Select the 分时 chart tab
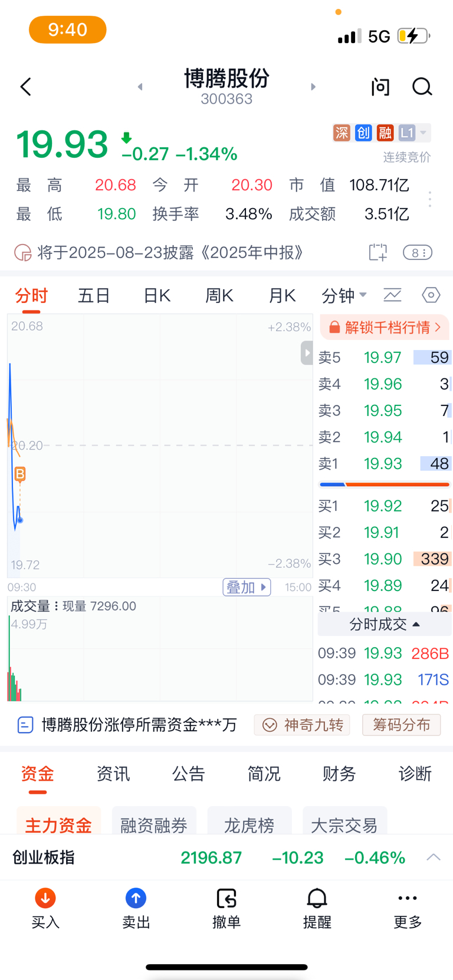Screen dimensions: 453x980 [x=31, y=295]
